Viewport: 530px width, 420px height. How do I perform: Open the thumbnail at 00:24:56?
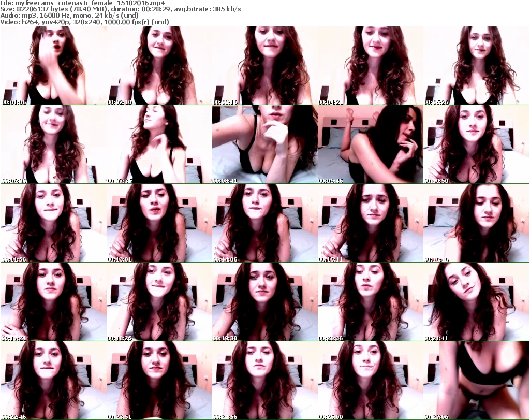264,381
